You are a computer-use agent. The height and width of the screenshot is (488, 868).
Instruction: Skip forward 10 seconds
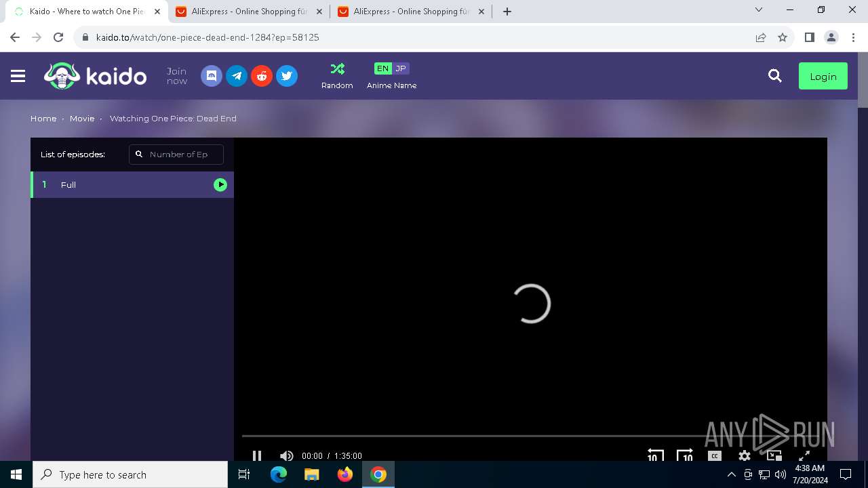(685, 455)
